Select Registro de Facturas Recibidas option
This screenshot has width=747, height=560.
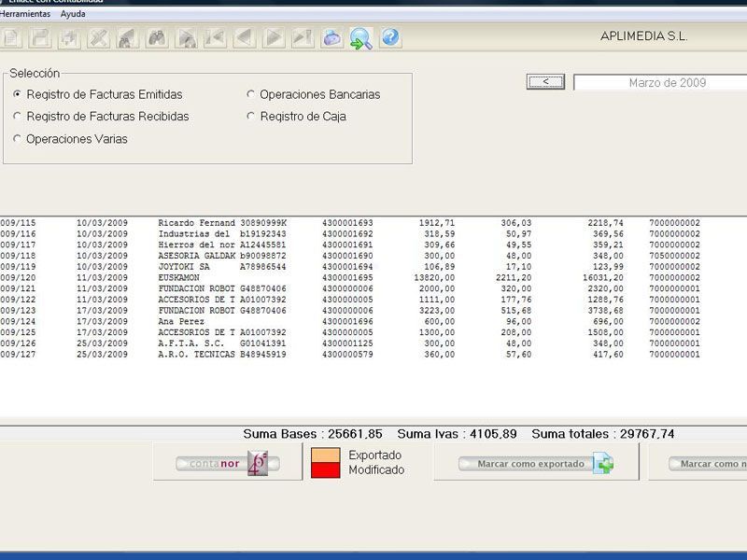click(x=102, y=116)
